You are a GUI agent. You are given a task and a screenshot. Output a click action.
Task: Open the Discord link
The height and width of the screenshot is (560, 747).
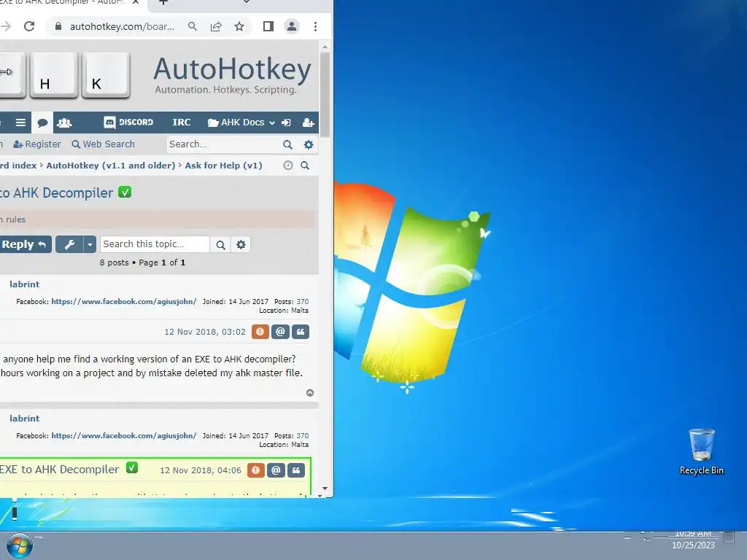128,122
